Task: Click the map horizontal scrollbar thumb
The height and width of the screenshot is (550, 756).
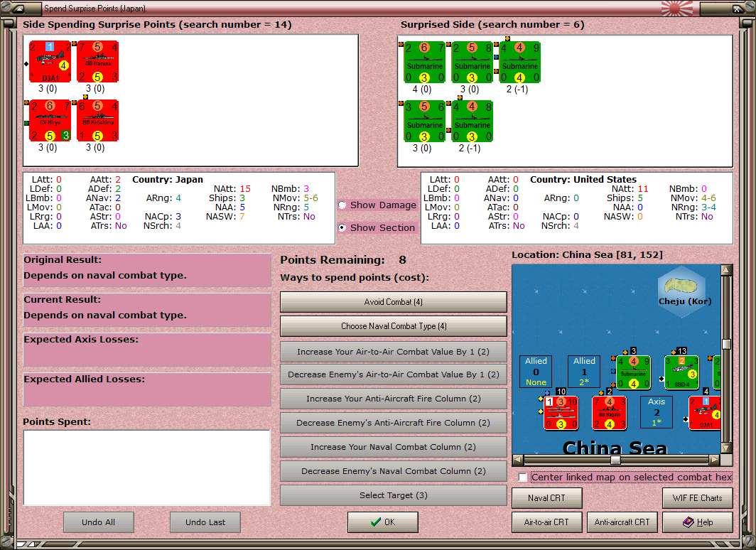Action: (615, 459)
